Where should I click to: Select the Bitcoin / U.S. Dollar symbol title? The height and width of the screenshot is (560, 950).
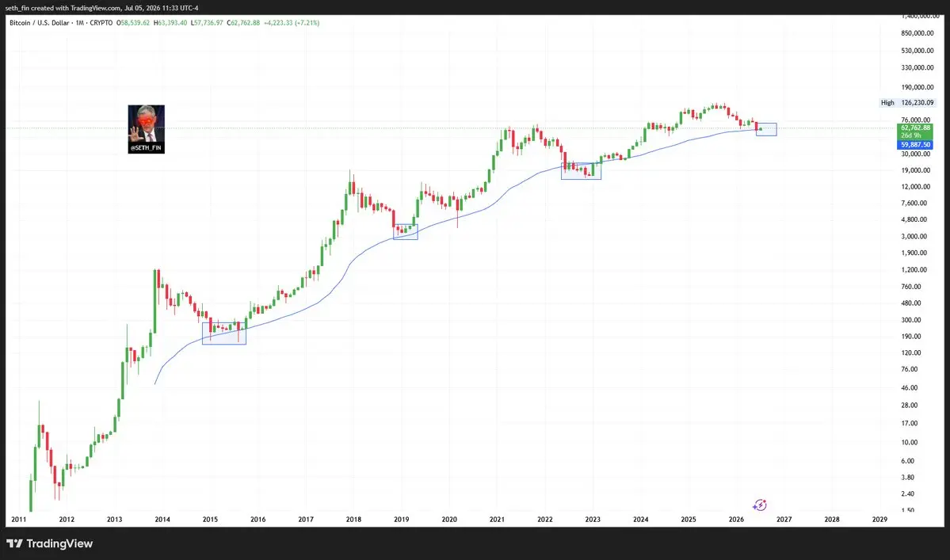point(40,23)
